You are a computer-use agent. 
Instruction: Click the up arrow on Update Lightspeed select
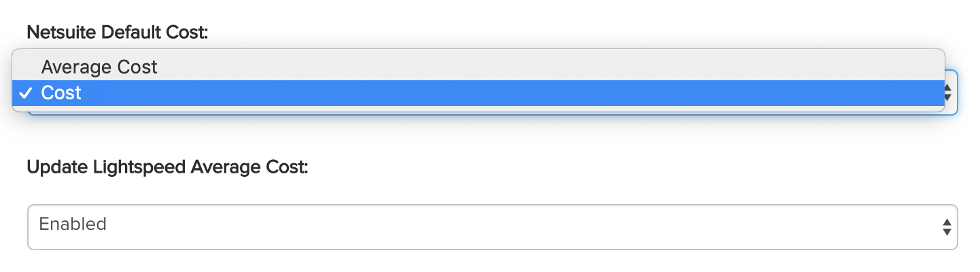[x=946, y=222]
